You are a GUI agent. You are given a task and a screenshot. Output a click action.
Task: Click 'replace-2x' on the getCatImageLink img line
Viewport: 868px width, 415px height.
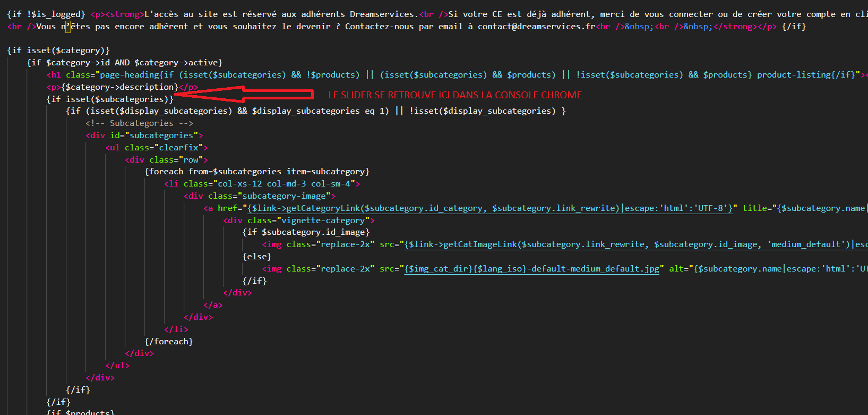pyautogui.click(x=346, y=244)
